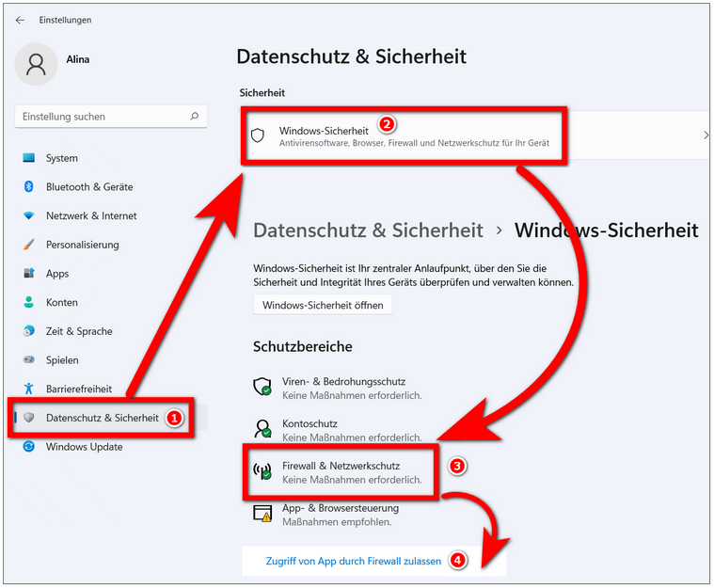Click the Barrierefreiheit accessibility figure icon
Screen dimensions: 714x588
click(x=28, y=389)
